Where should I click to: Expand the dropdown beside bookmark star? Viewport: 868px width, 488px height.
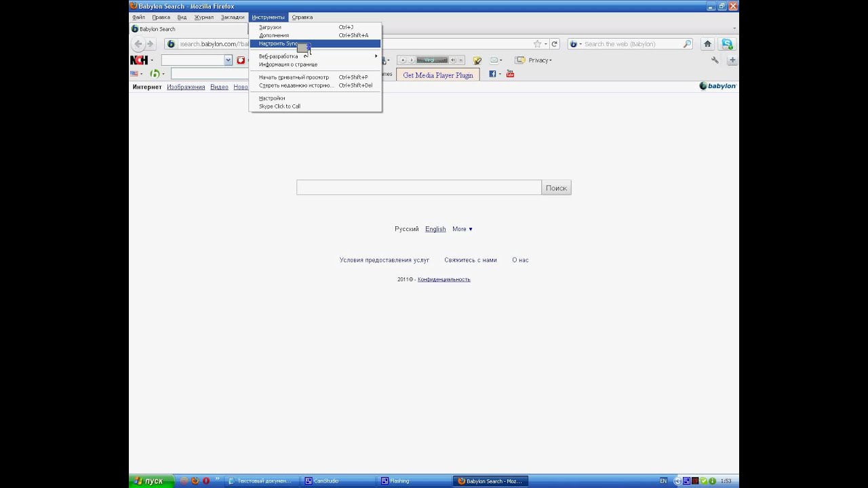(545, 44)
